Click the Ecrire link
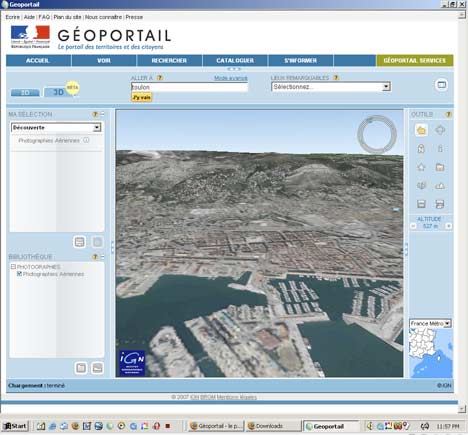The width and height of the screenshot is (468, 435). coord(12,17)
